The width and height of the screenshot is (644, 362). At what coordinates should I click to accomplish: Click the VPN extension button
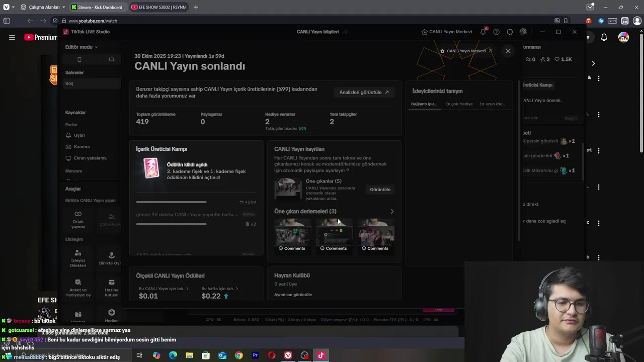[612, 21]
